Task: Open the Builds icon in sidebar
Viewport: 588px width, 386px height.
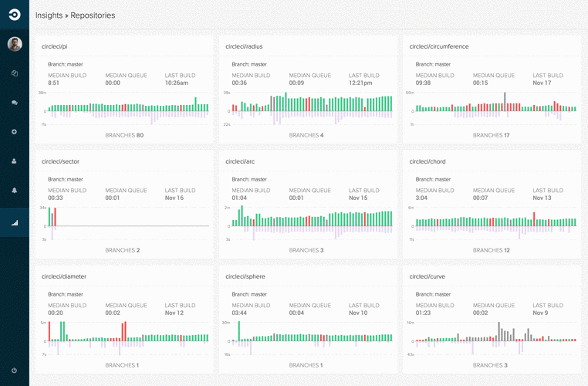Action: point(15,73)
